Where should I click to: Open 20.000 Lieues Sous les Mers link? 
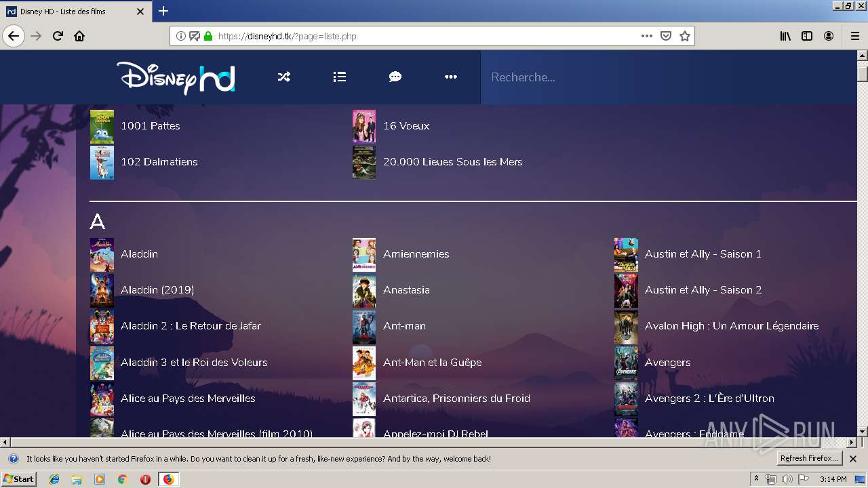point(453,161)
